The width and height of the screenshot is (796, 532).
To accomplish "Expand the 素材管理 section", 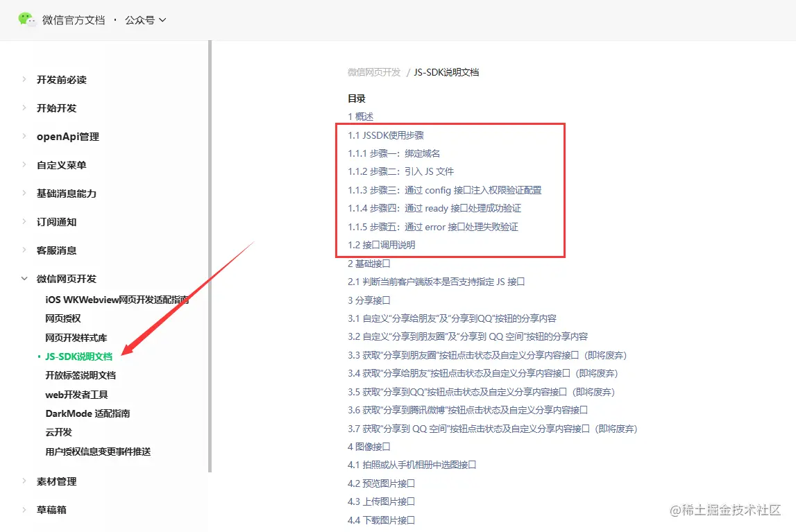I will tap(56, 481).
